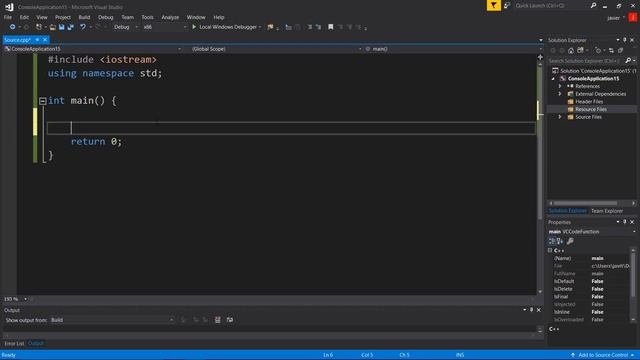The height and width of the screenshot is (360, 640).
Task: Click the Open File folder icon
Action: [x=53, y=27]
